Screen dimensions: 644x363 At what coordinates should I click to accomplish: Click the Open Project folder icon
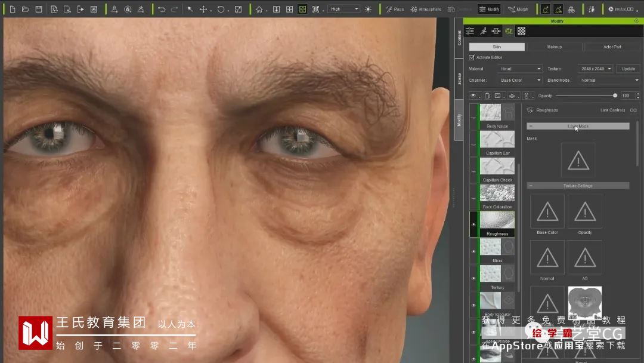point(26,9)
